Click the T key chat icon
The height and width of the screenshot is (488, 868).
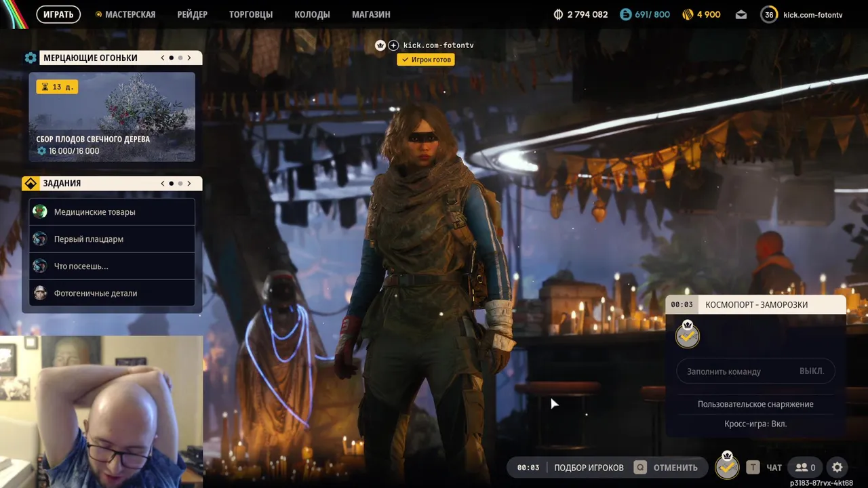click(x=753, y=467)
